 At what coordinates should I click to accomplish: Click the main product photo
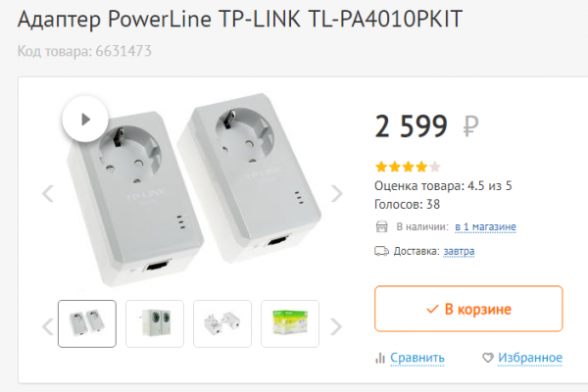193,189
